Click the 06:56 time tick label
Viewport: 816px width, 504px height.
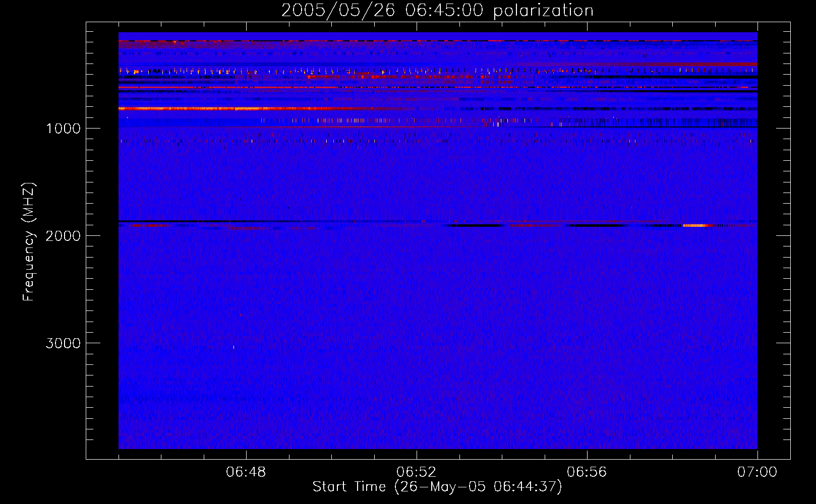pos(587,472)
